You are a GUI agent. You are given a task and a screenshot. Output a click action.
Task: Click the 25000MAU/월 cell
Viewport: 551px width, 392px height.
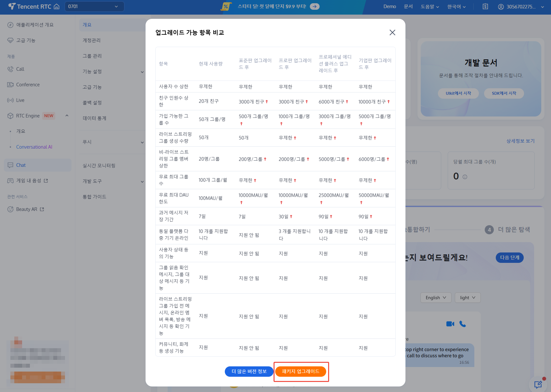coord(334,198)
